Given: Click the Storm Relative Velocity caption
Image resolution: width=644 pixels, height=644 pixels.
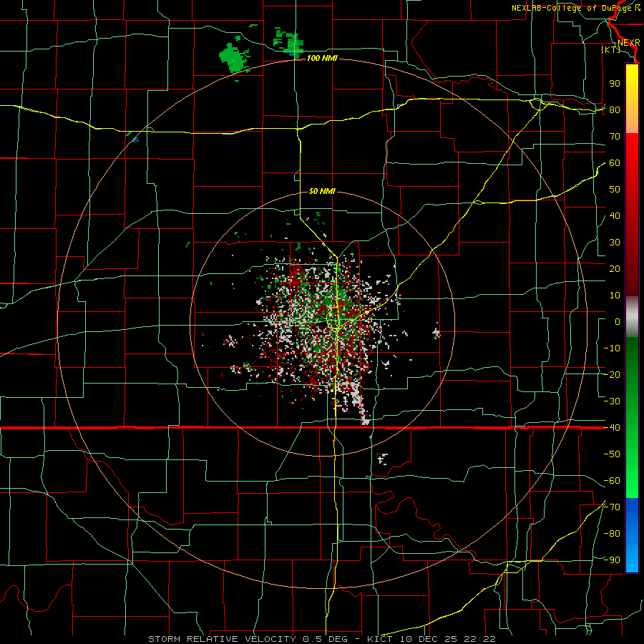Looking at the screenshot, I should pyautogui.click(x=322, y=639).
